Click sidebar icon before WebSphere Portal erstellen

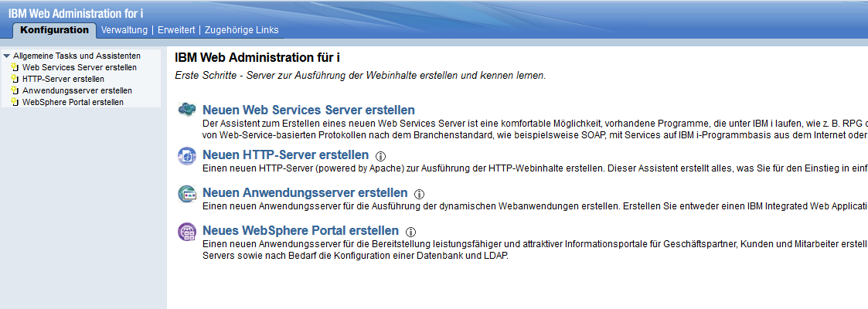tap(14, 102)
